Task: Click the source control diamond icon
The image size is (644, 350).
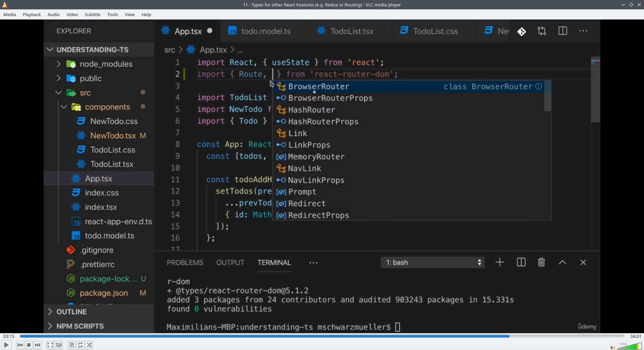Action: 522,32
